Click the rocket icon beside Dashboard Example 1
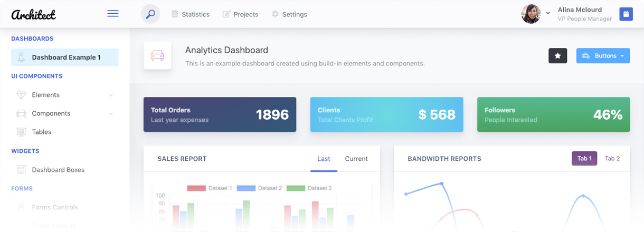This screenshot has width=644, height=232. pos(21,57)
